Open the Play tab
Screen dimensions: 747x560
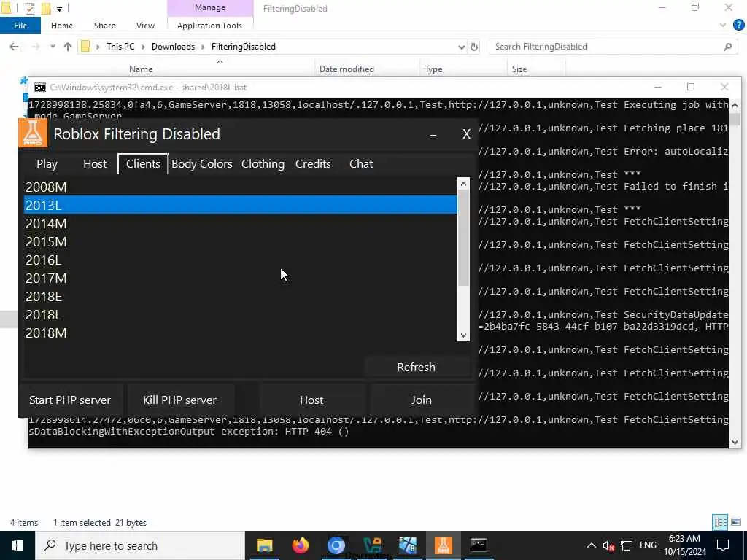point(47,164)
